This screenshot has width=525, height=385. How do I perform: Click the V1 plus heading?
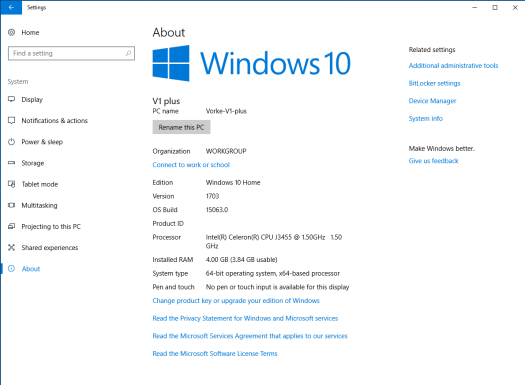[x=166, y=101]
